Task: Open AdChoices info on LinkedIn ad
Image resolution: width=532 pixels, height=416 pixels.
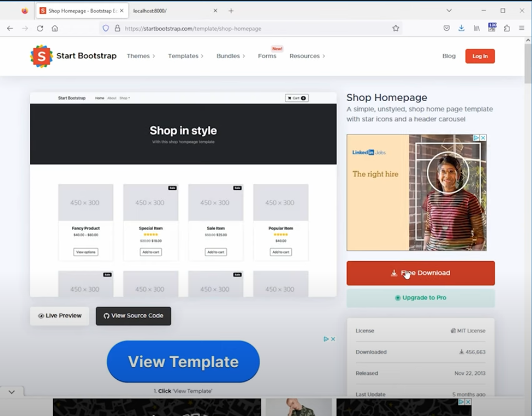Action: [x=477, y=138]
